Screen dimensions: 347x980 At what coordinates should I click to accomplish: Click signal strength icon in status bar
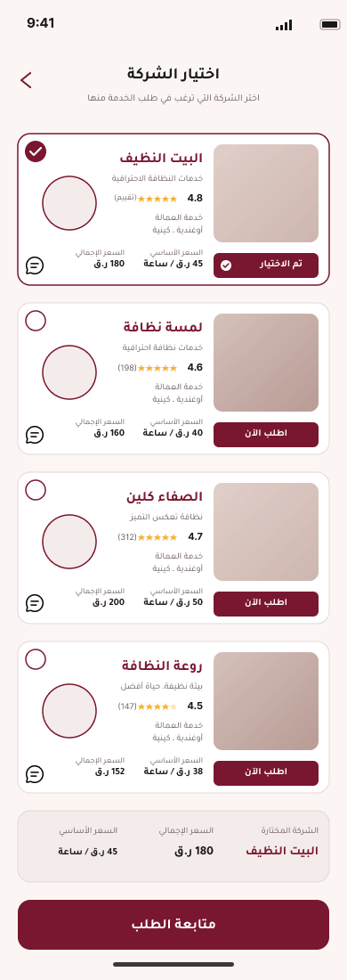point(284,25)
